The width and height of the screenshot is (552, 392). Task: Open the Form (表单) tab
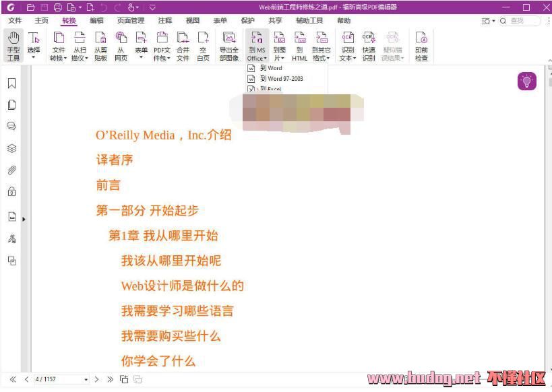click(220, 21)
